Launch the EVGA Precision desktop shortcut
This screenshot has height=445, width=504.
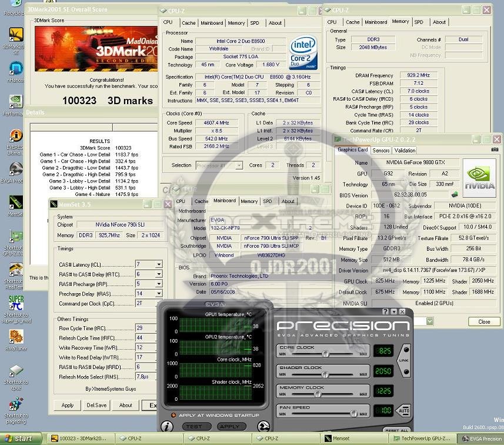[16, 170]
